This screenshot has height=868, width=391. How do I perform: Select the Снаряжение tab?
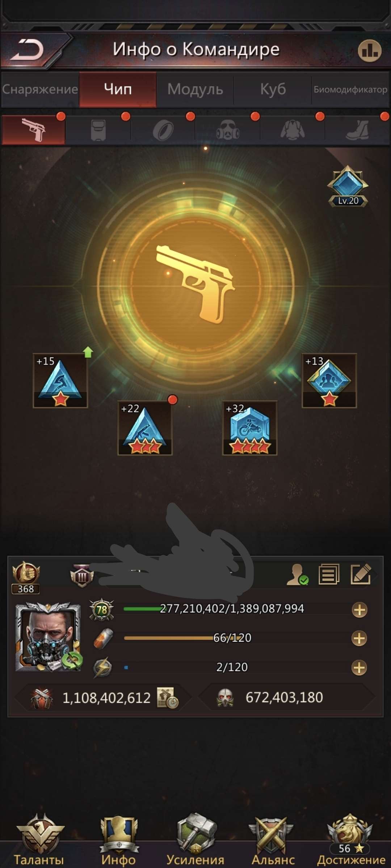point(40,89)
